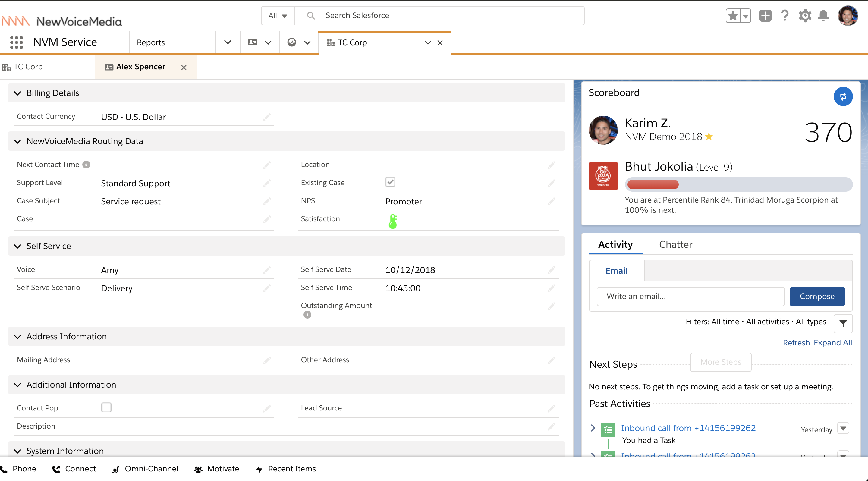
Task: Open the App Launcher waffle icon
Action: [16, 42]
